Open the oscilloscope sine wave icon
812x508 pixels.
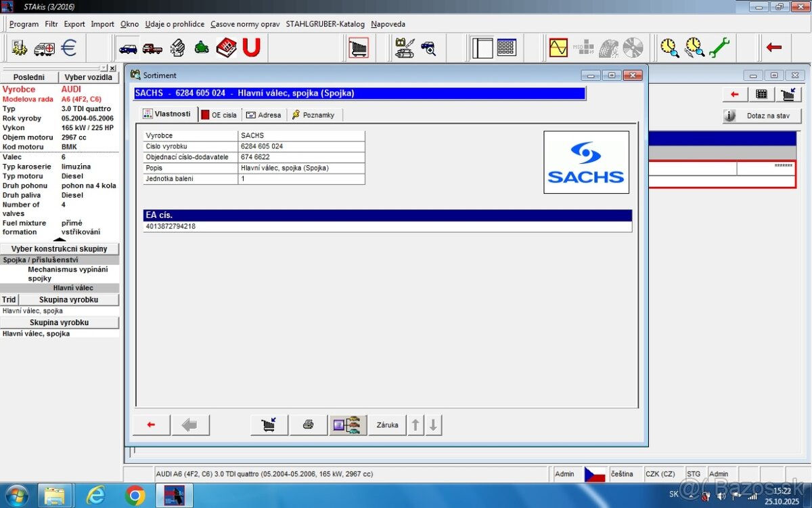click(558, 48)
